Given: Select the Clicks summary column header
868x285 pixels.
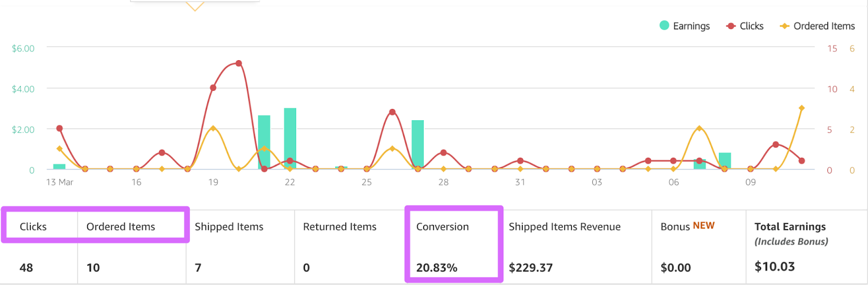Looking at the screenshot, I should coord(33,226).
